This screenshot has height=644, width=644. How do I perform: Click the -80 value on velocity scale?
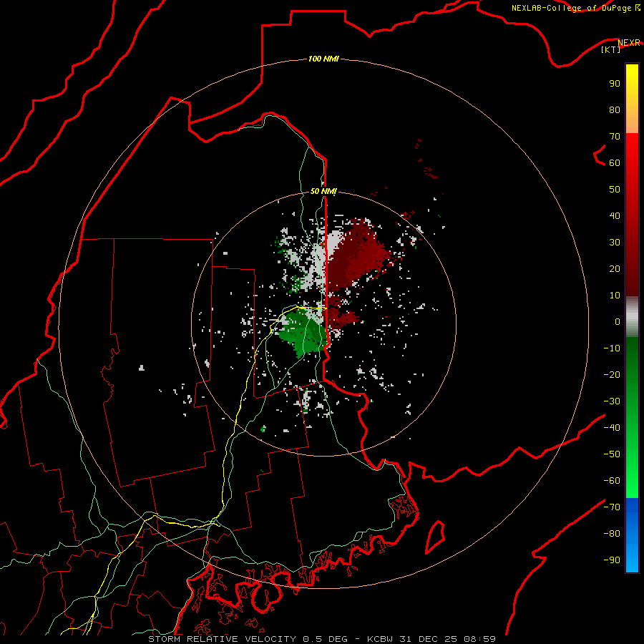(x=612, y=534)
